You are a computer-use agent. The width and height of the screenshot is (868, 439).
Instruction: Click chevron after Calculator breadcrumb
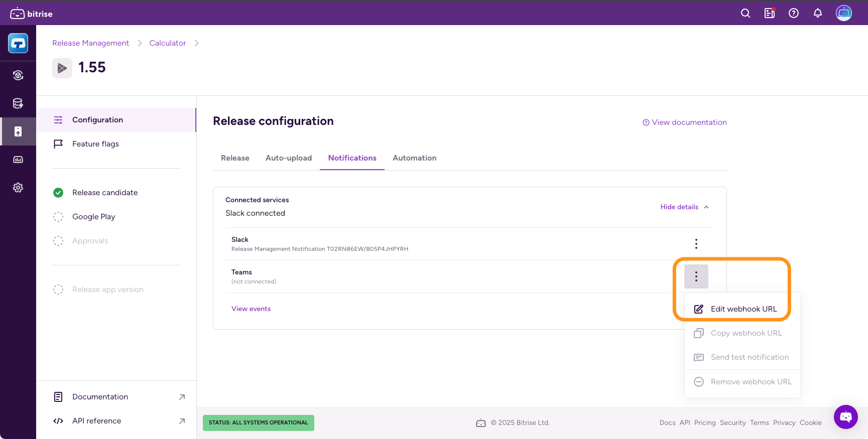tap(196, 43)
